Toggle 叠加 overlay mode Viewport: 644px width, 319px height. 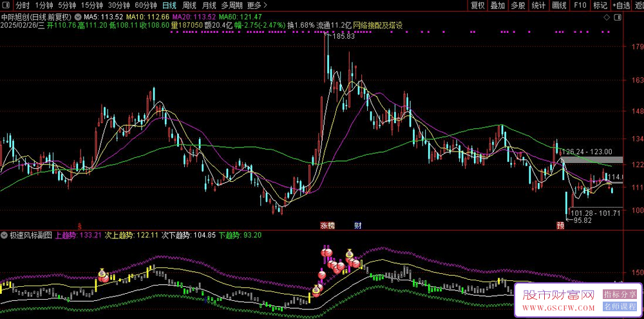click(x=498, y=5)
